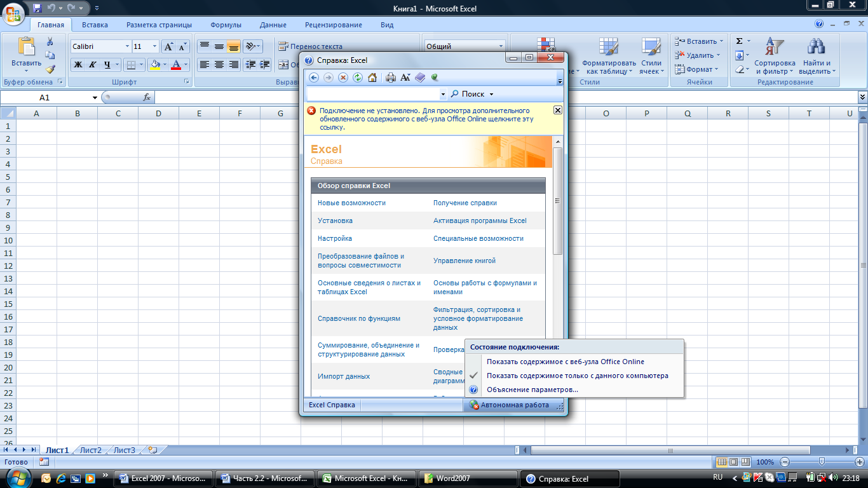Toggle align text left
This screenshot has width=868, height=488.
point(204,64)
